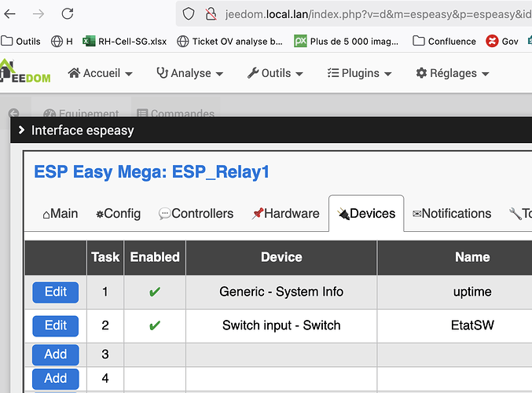Click the enabled checkmark for task 1
Screen dimensions: 532x393
click(x=155, y=292)
